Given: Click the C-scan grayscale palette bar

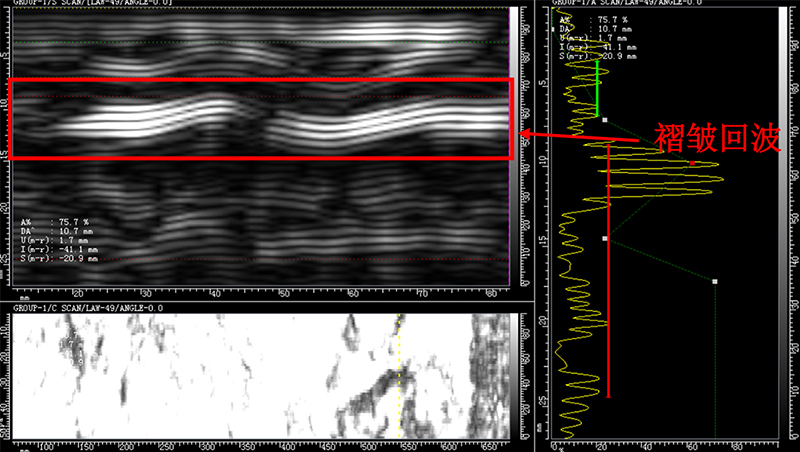Looking at the screenshot, I should (514, 376).
